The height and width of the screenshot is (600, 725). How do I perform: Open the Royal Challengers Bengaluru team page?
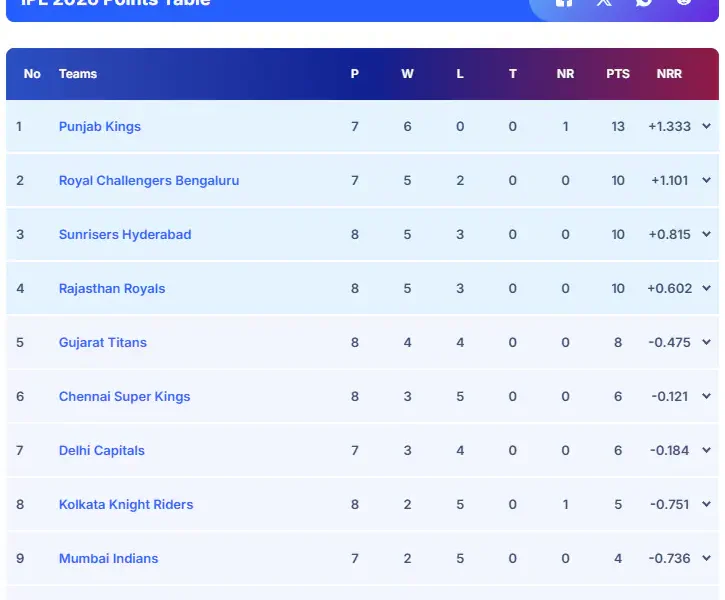(x=149, y=181)
